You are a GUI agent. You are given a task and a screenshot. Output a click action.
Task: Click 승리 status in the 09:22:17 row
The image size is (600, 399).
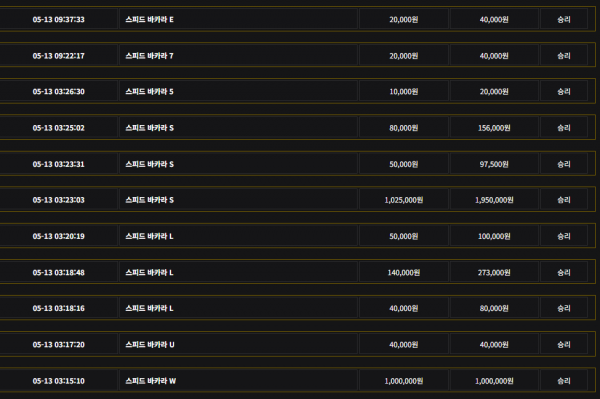[x=564, y=56]
